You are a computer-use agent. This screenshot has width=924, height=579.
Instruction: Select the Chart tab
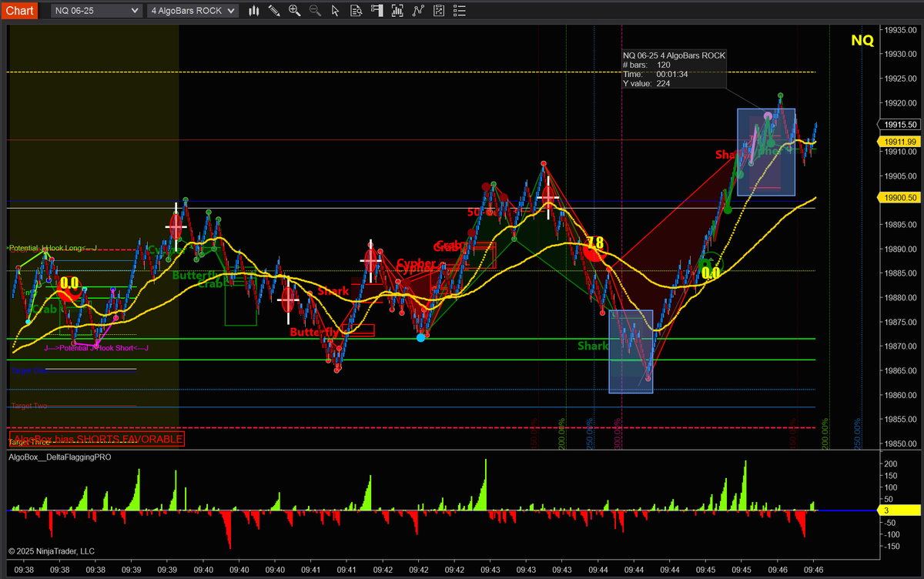19,10
